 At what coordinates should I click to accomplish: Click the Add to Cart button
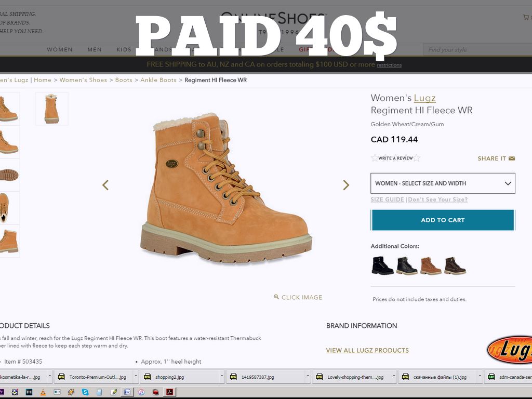[443, 220]
